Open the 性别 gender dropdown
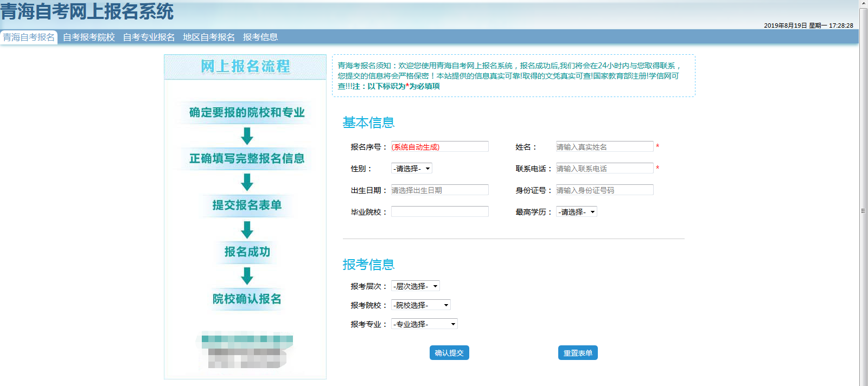The height and width of the screenshot is (386, 868). tap(412, 169)
